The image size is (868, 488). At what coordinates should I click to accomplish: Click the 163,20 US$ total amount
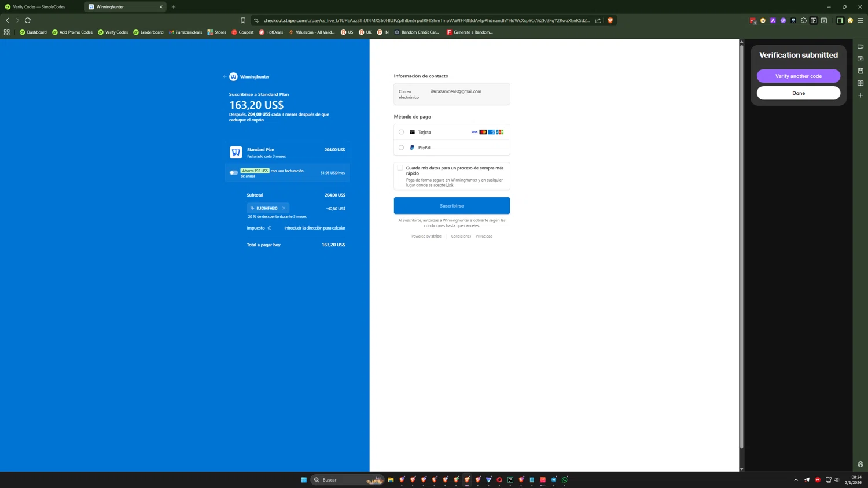(333, 245)
